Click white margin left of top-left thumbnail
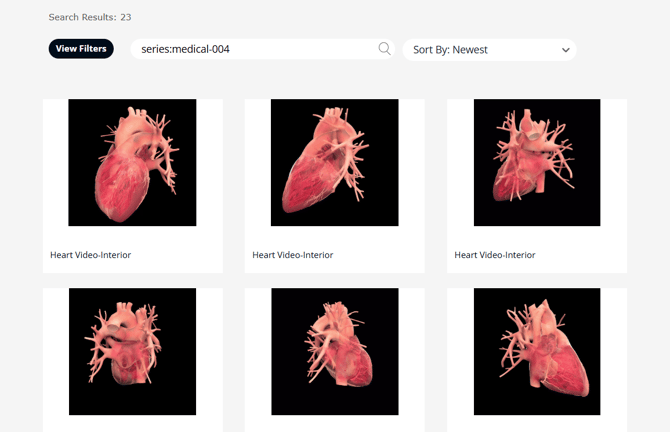Screen dimensions: 670x432 (x=55, y=162)
